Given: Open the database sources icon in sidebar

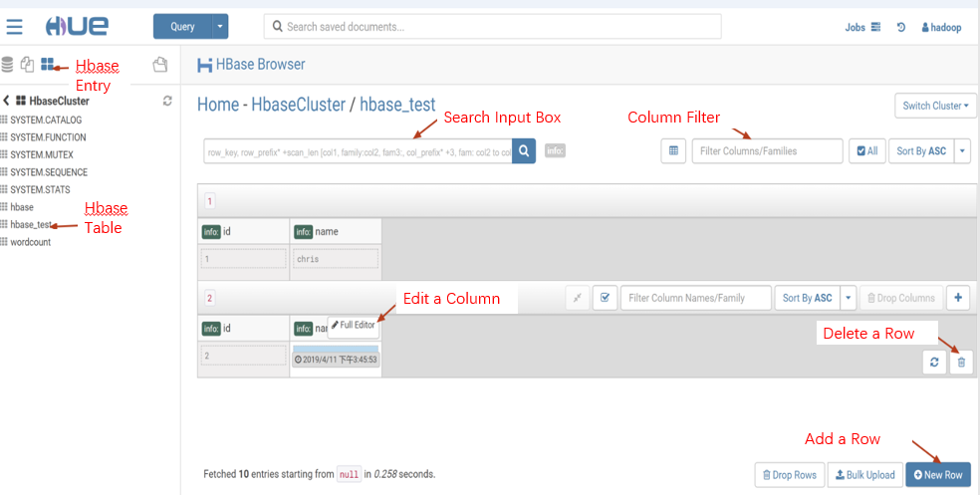Looking at the screenshot, I should tap(7, 64).
